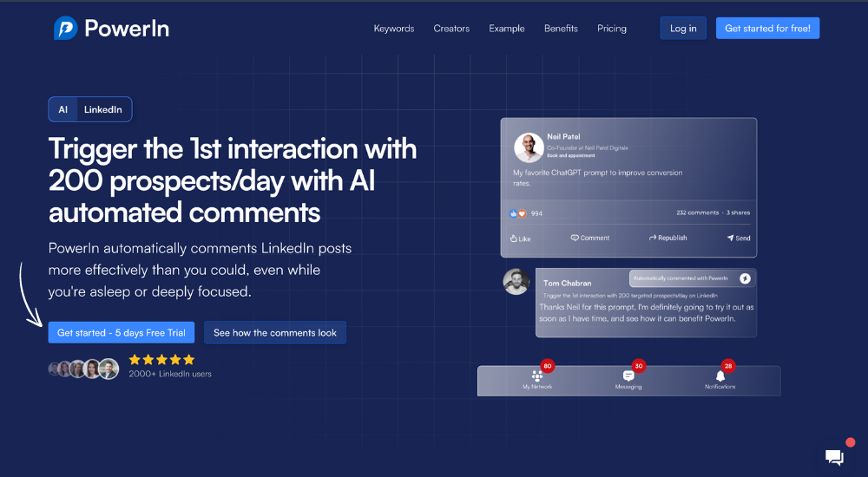The image size is (868, 477).
Task: Click the five-star rating
Action: (161, 360)
